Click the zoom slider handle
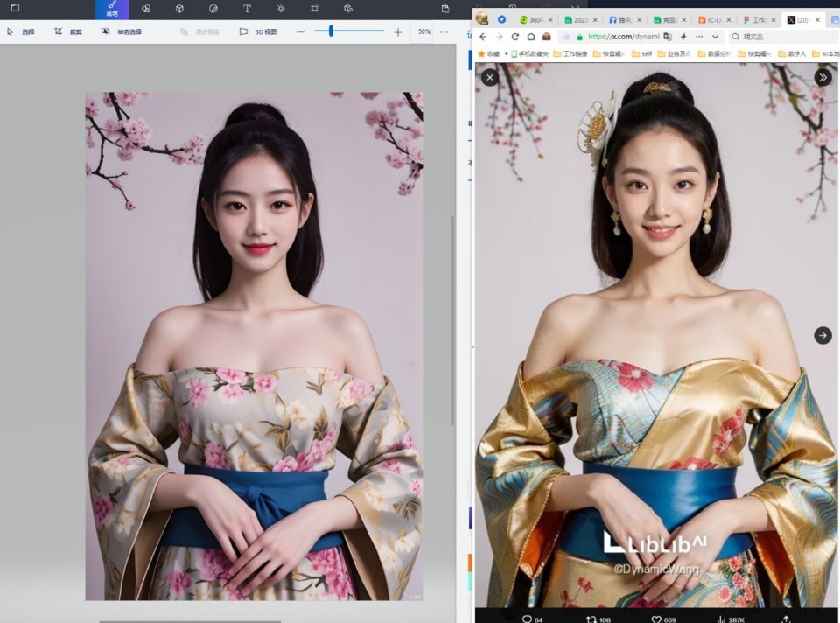This screenshot has width=840, height=623. (x=331, y=31)
